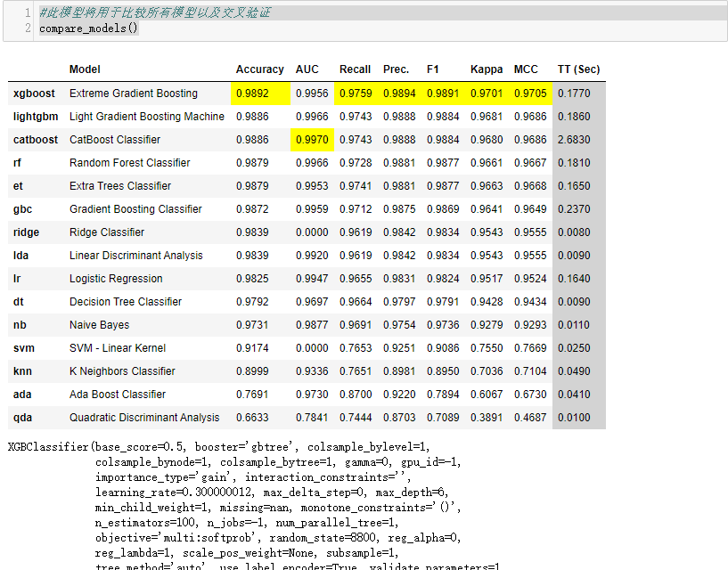Click 'K Neighbors Classifier' model name
The height and width of the screenshot is (570, 728).
pos(122,371)
